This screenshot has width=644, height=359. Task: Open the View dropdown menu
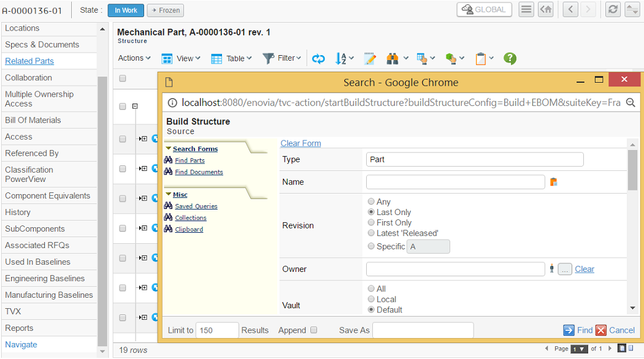[x=181, y=58]
